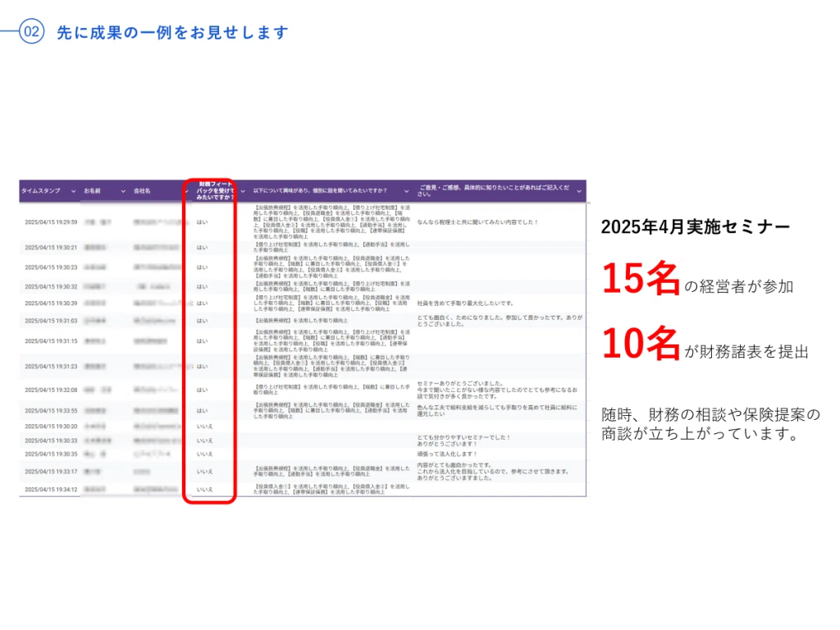Select timestamp cell 2025/04/15 19:31:23
The width and height of the screenshot is (840, 630).
(51, 367)
